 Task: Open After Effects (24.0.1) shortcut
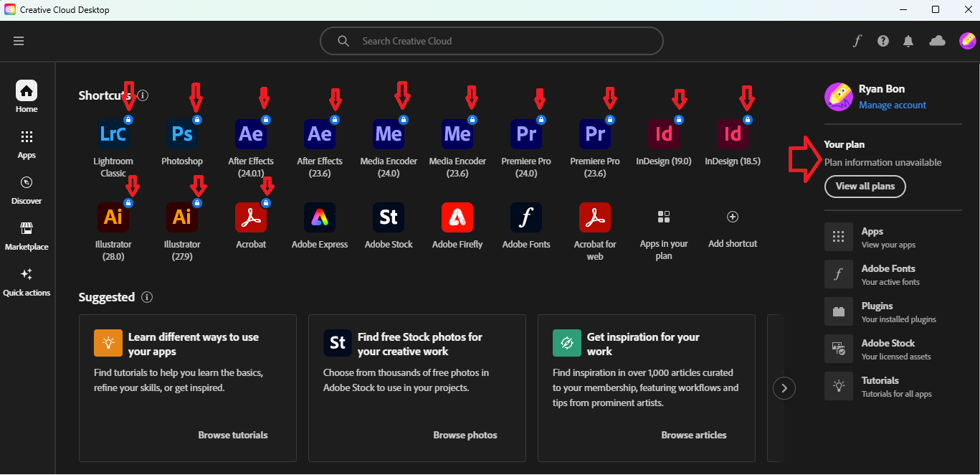[250, 134]
